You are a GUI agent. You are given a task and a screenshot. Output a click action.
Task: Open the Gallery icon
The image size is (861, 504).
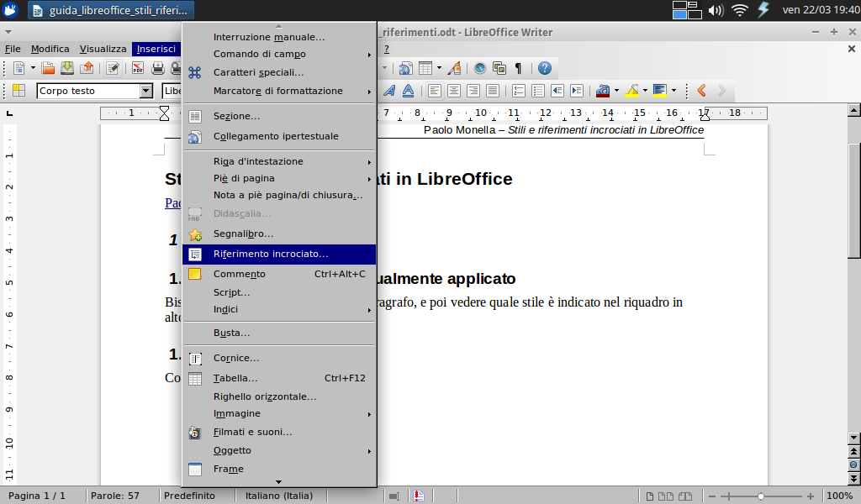coord(499,68)
